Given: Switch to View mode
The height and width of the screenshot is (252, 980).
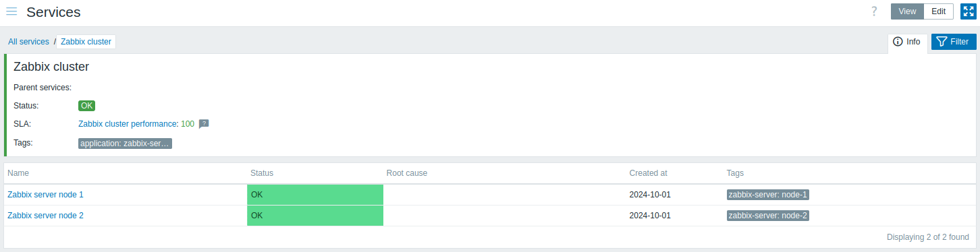Looking at the screenshot, I should 907,11.
